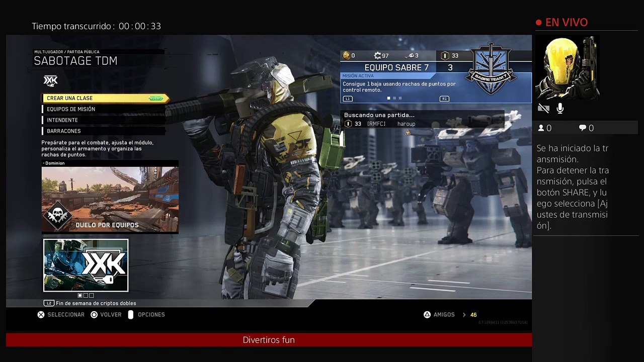Click the comments speech bubble icon
This screenshot has width=644, height=362.
click(583, 128)
